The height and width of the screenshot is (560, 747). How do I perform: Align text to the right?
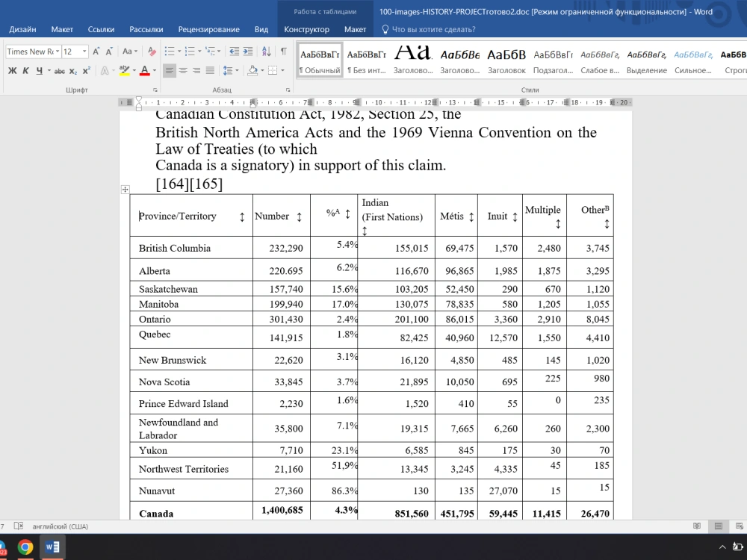tap(196, 71)
